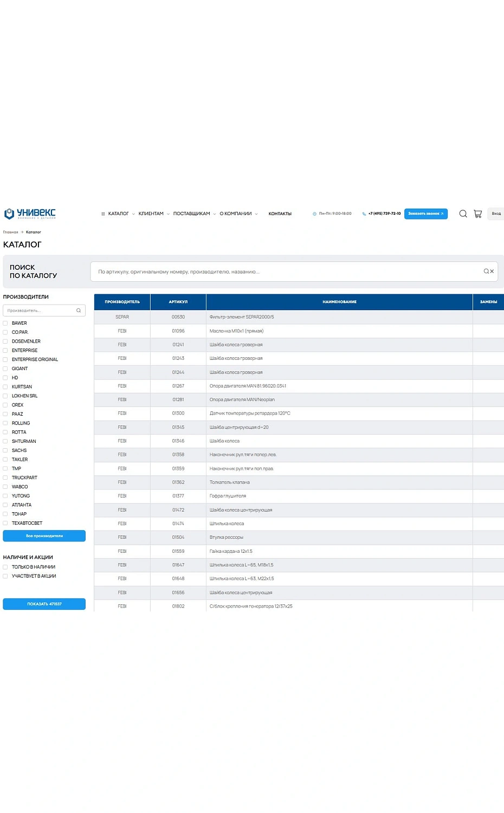The image size is (504, 813).
Task: Click article number 01267
Action: (178, 386)
